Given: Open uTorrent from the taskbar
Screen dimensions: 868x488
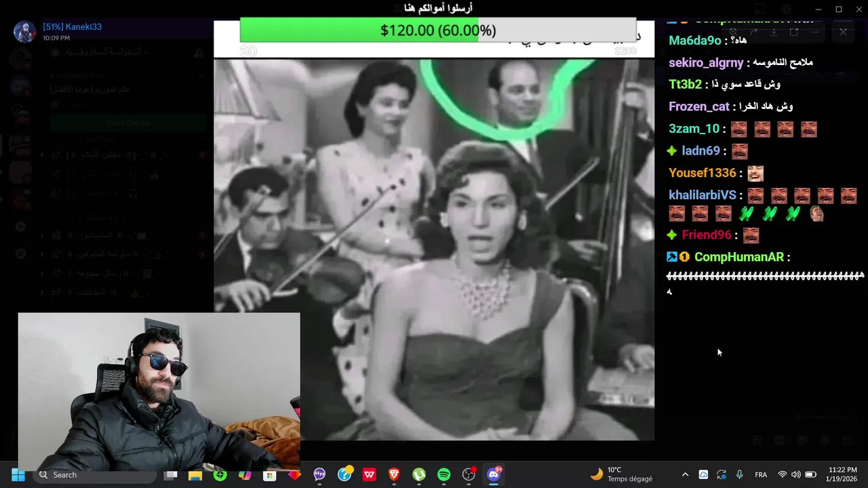Looking at the screenshot, I should click(419, 475).
